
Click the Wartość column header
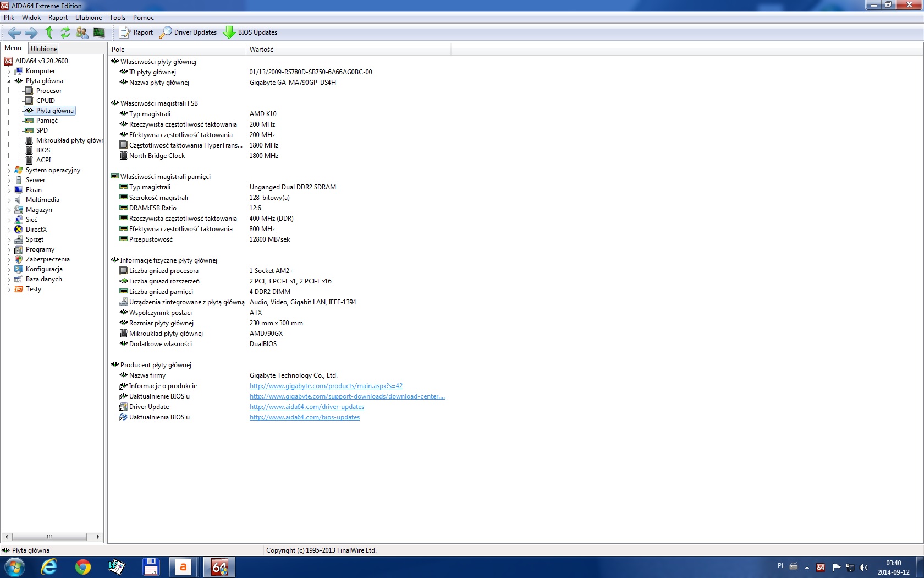(348, 50)
